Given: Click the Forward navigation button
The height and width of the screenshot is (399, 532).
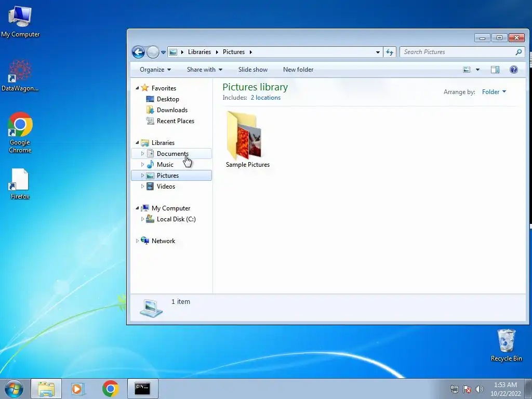Looking at the screenshot, I should point(153,52).
